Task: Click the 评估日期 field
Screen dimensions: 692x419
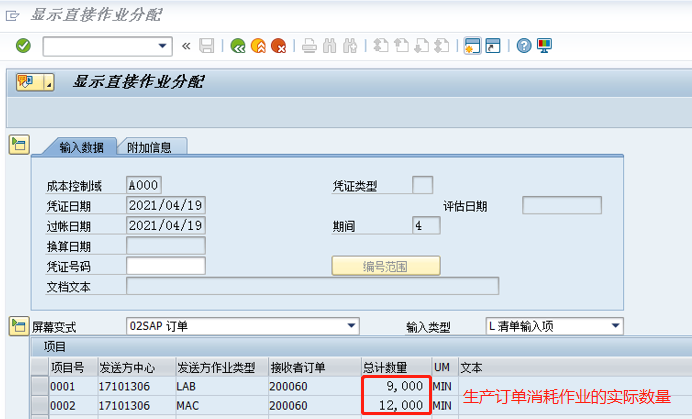Action: pos(562,205)
